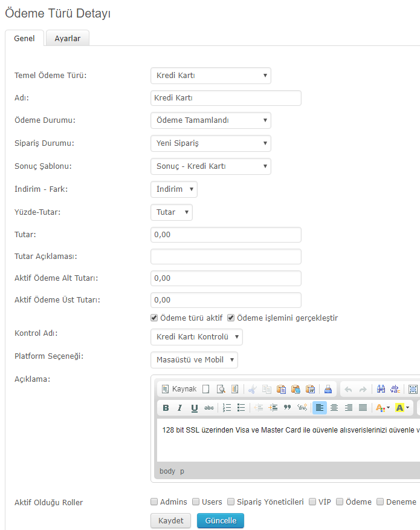The height and width of the screenshot is (530, 420).
Task: Insert a numbered list
Action: tap(227, 408)
